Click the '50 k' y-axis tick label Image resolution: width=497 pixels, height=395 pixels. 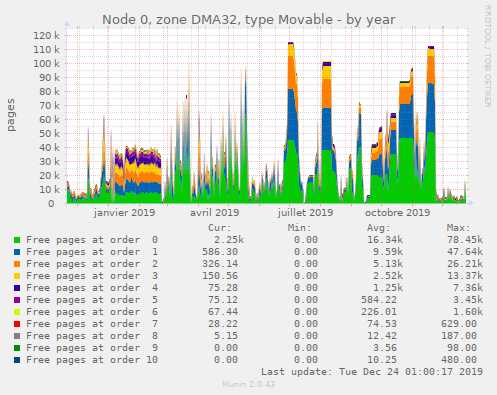click(49, 134)
